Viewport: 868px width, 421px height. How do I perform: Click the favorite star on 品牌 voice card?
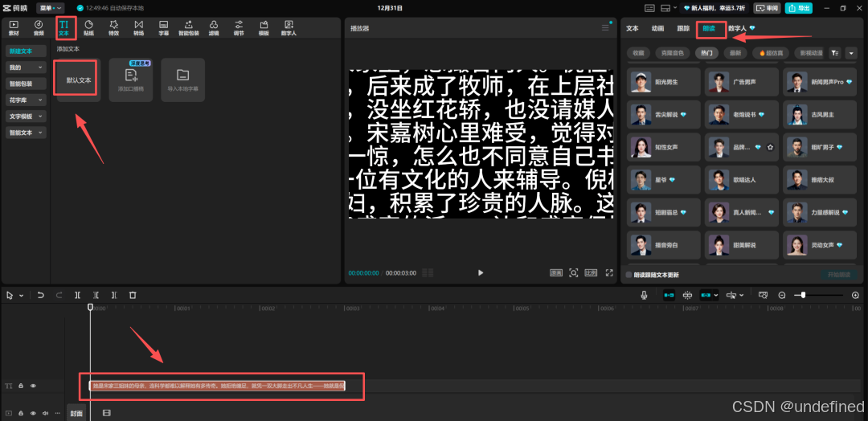pyautogui.click(x=769, y=148)
